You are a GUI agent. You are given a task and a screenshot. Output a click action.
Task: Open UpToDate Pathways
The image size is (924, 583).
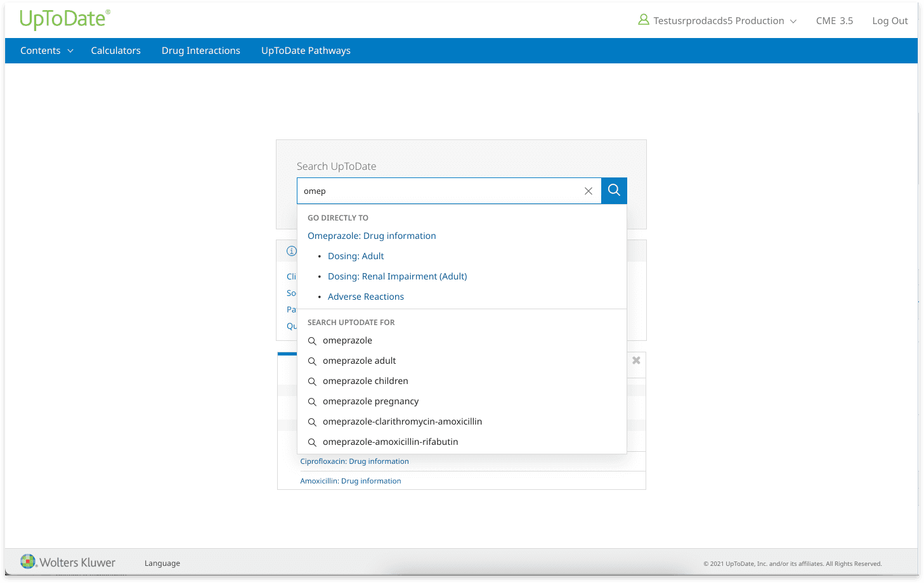[306, 51]
